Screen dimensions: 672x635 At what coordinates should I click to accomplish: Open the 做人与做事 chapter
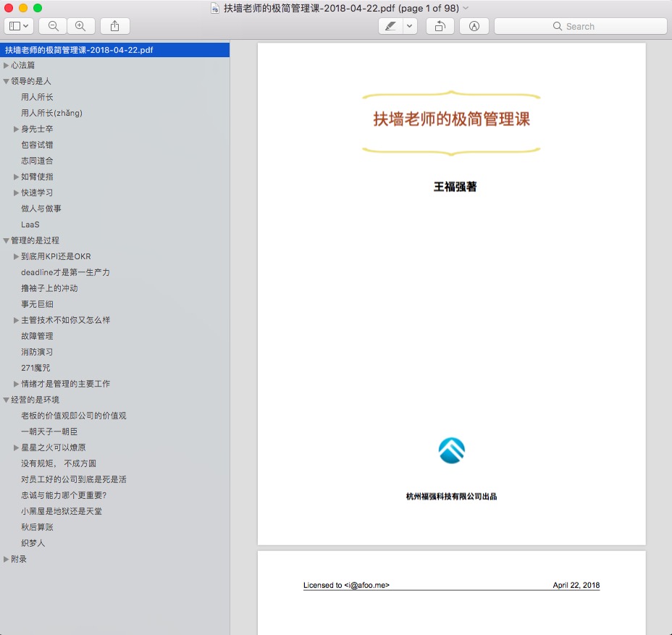click(41, 209)
